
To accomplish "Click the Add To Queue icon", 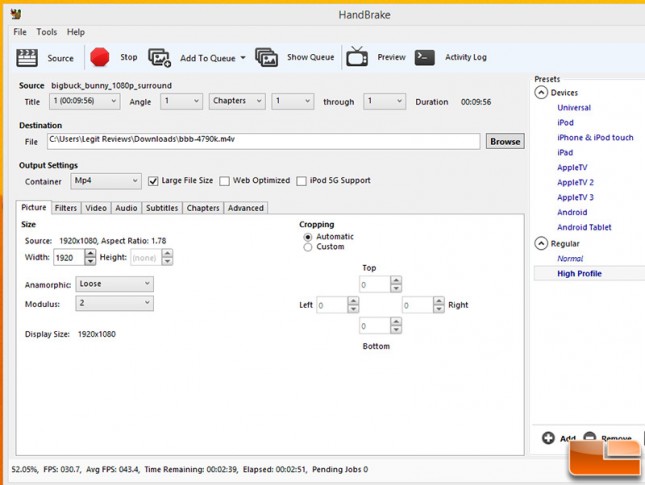I will point(159,58).
